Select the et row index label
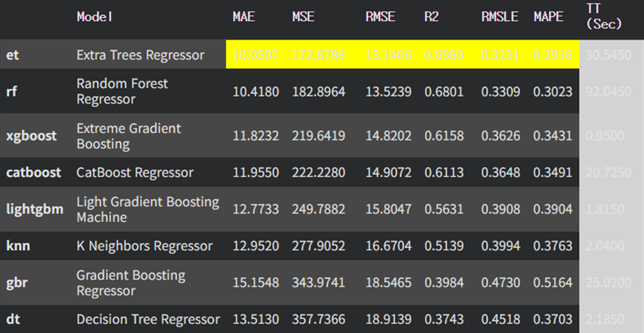Viewport: 644px width, 333px height. click(12, 55)
